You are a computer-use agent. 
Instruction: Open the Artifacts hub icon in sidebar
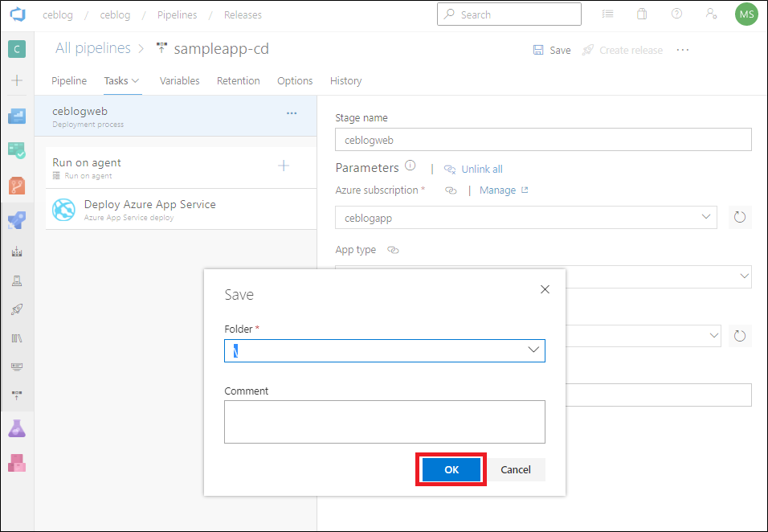tap(17, 463)
